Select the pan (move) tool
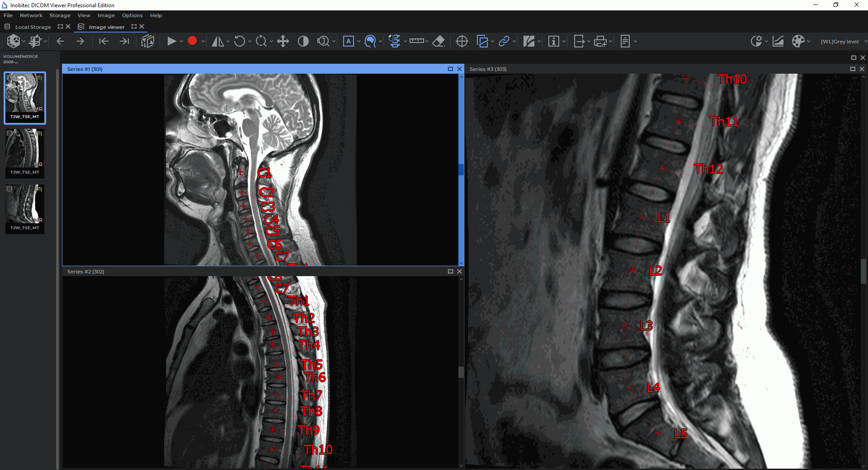Screen dimensions: 868x470 pyautogui.click(x=283, y=42)
